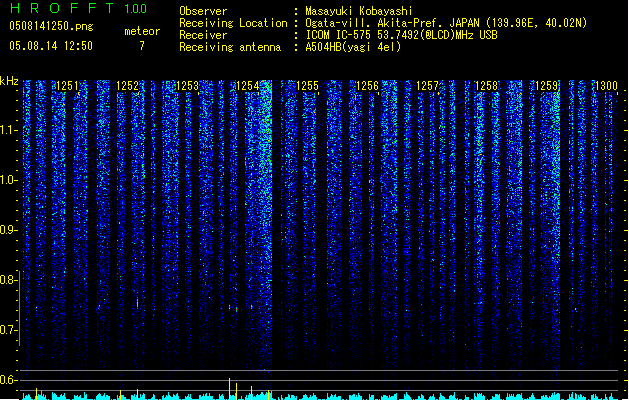Click the 1257 time marker

[x=427, y=86]
